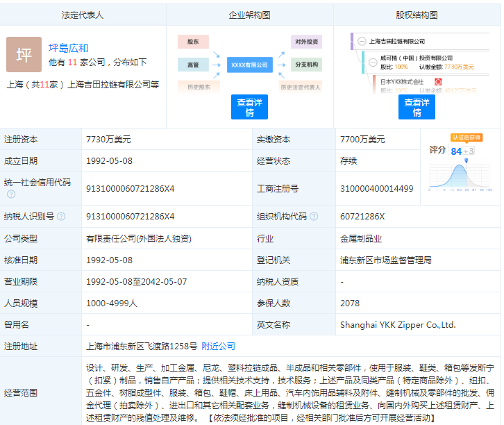Click 对外投资 box in diagram

pyautogui.click(x=306, y=42)
